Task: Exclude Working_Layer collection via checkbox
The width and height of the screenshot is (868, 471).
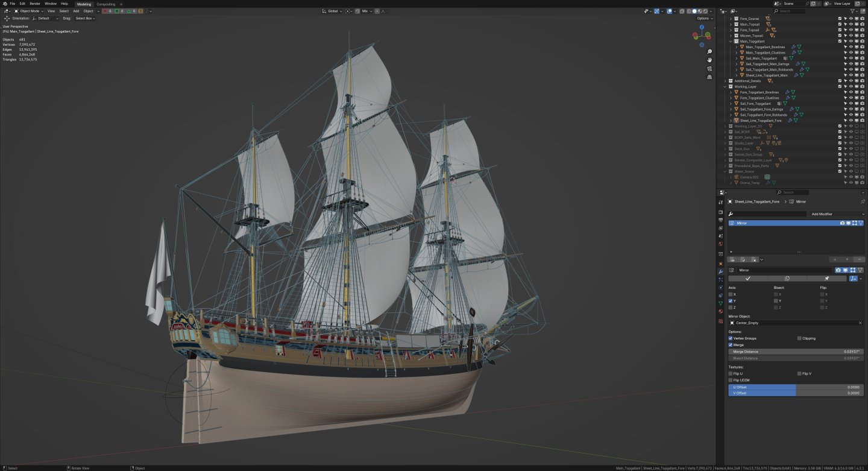Action: pos(840,86)
